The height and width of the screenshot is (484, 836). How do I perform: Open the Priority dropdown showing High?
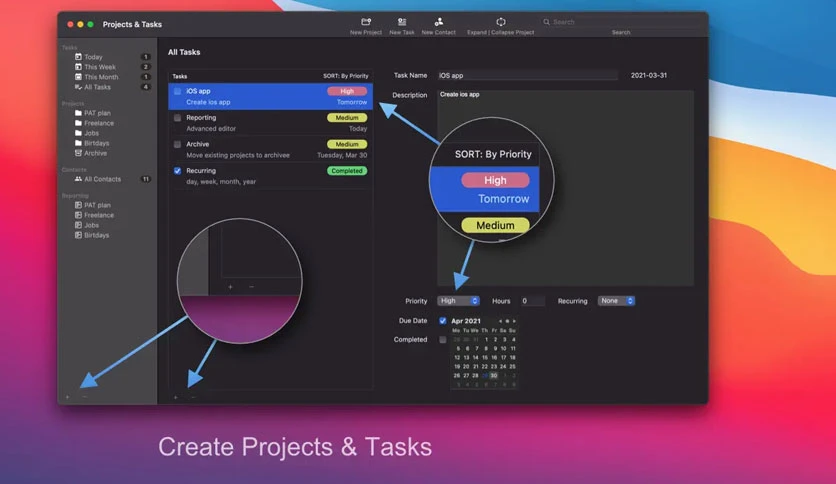[459, 301]
